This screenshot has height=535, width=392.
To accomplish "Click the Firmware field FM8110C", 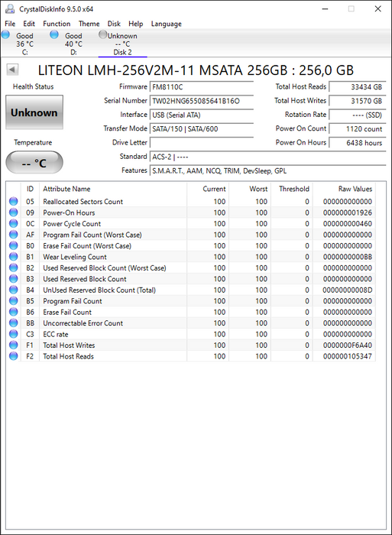I will tap(202, 87).
